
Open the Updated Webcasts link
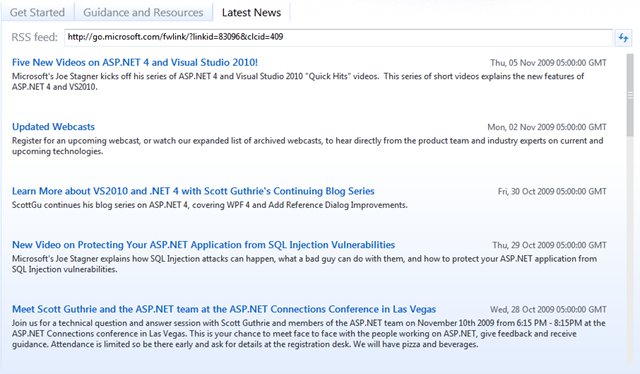click(53, 127)
